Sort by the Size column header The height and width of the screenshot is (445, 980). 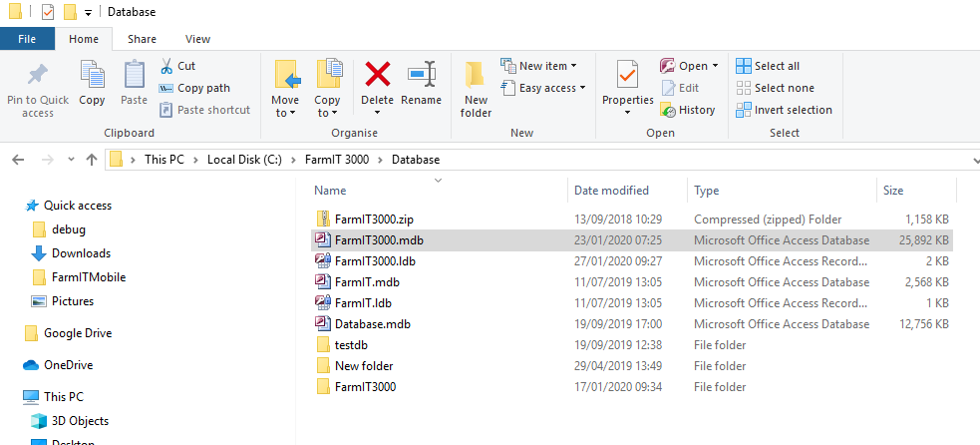(892, 191)
